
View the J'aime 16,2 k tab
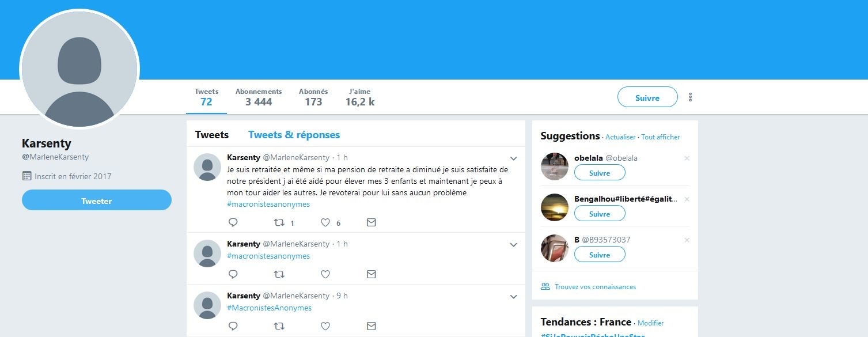click(360, 97)
